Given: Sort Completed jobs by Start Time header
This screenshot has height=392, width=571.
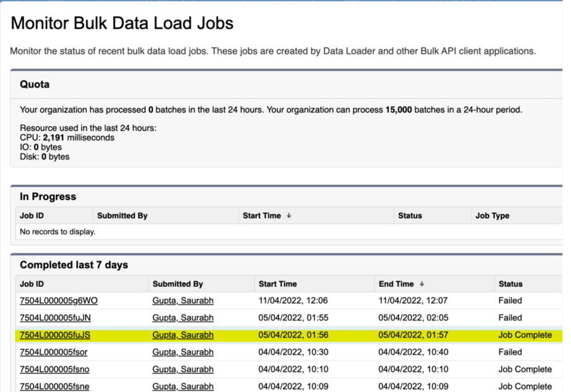Looking at the screenshot, I should point(277,284).
